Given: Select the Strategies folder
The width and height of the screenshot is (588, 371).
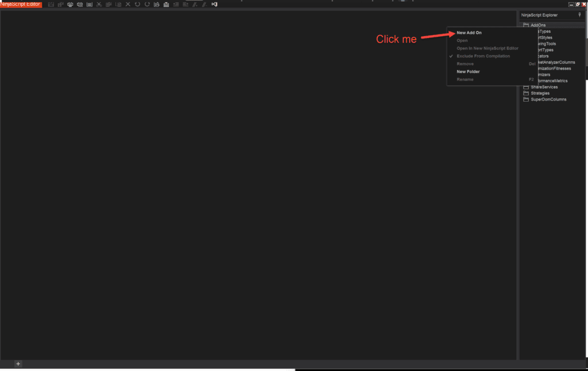Looking at the screenshot, I should (540, 94).
